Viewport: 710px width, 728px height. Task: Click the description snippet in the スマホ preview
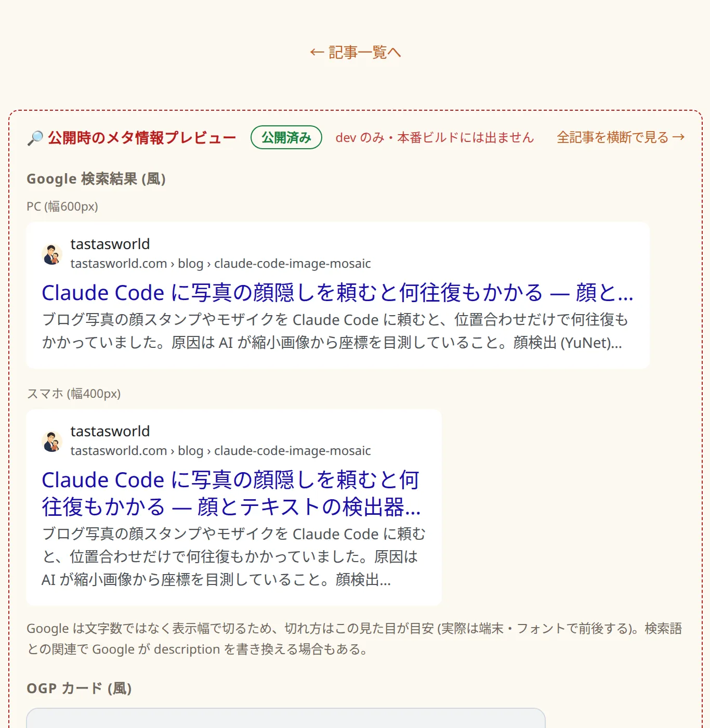233,557
